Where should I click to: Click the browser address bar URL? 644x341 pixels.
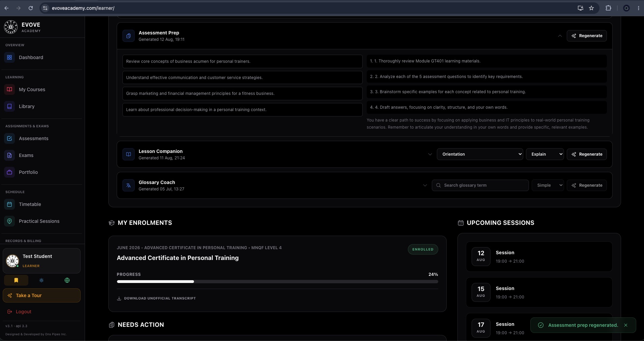[x=83, y=8]
